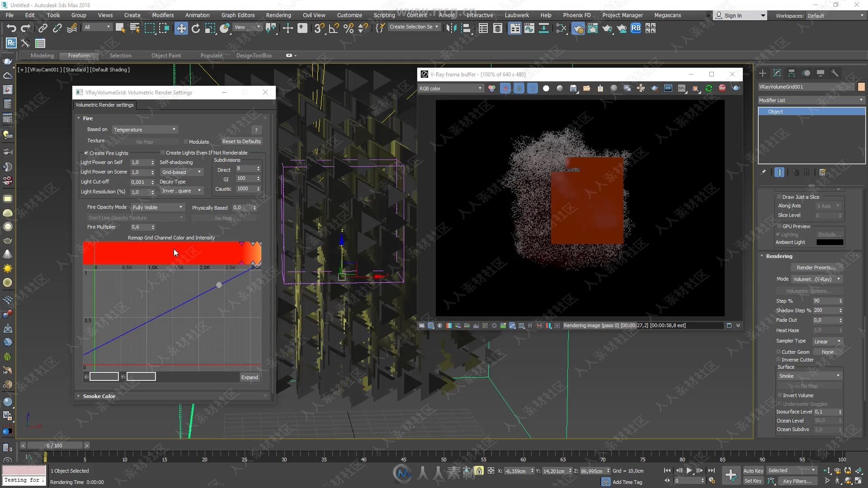Viewport: 868px width, 488px height.
Task: Open the Freeform tab in toolbar
Action: 79,55
